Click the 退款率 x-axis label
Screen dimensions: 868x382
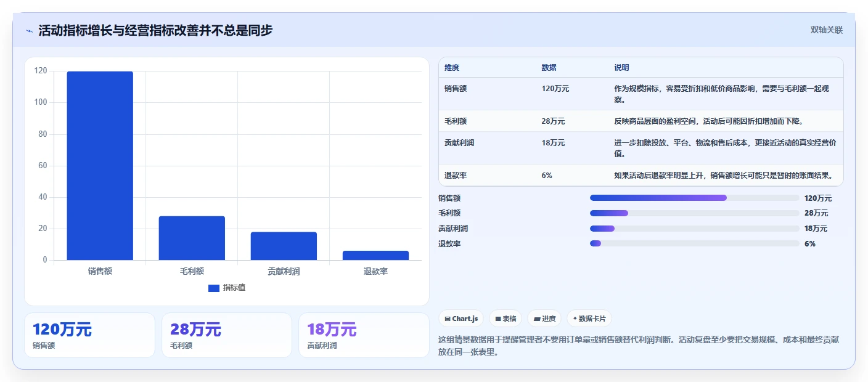coord(375,271)
